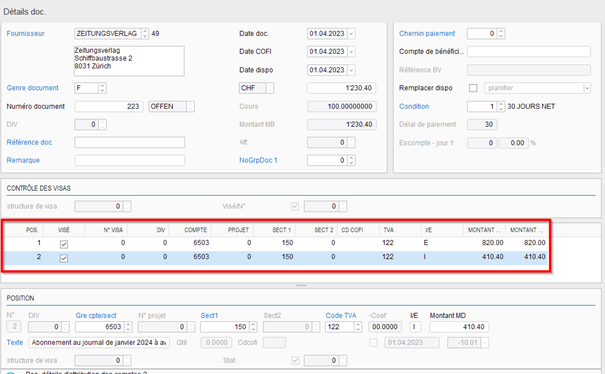Viewport: 605px width, 374px height.
Task: Click the Genre document link label
Action: (x=32, y=88)
